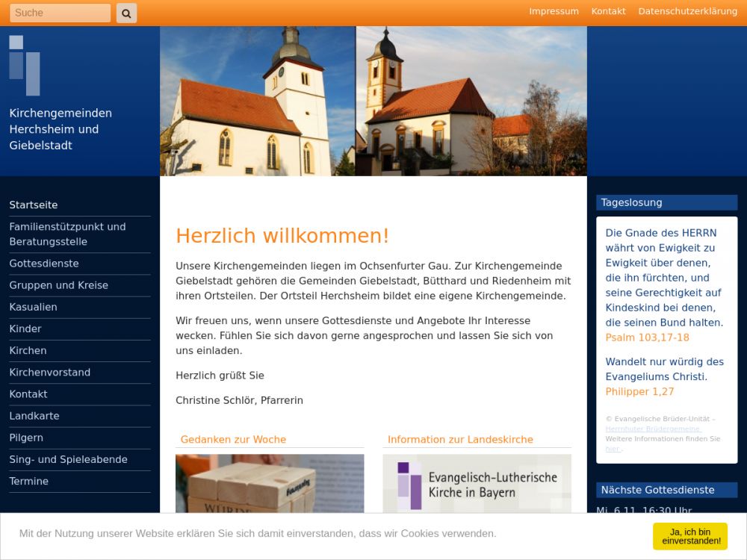
Task: Open the Termine menu entry
Action: 28,481
